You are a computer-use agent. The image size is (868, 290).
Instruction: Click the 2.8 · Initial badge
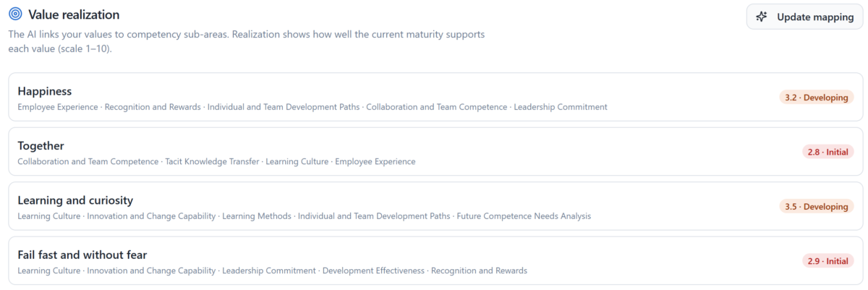[x=828, y=152]
